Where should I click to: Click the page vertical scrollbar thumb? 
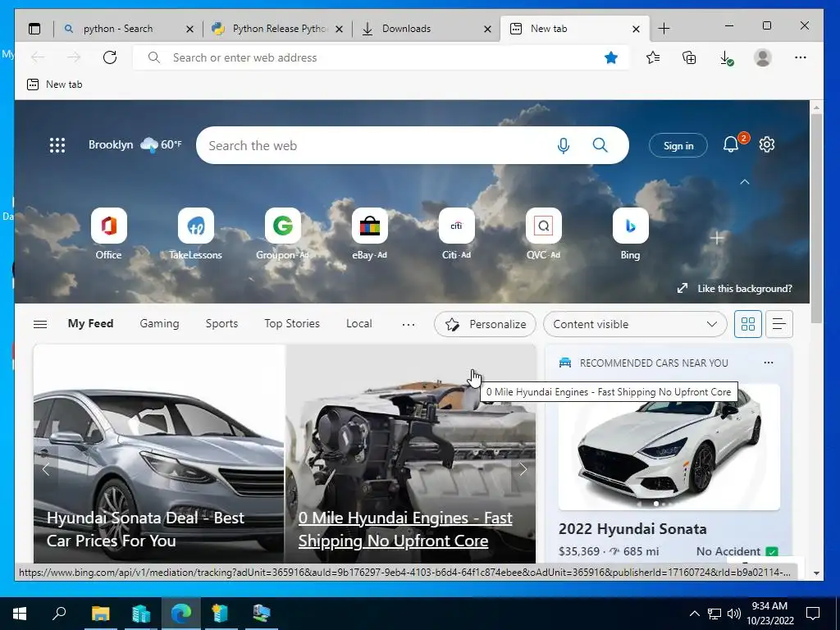(x=816, y=218)
